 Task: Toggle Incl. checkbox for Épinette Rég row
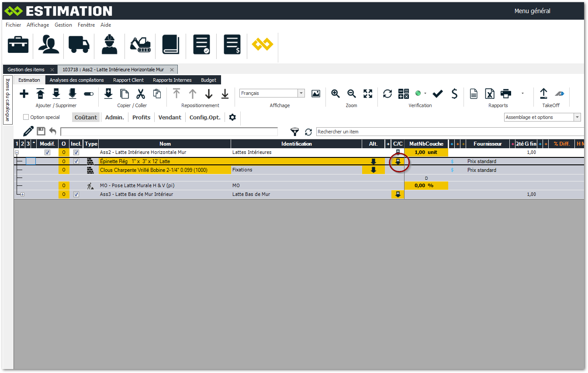click(76, 161)
